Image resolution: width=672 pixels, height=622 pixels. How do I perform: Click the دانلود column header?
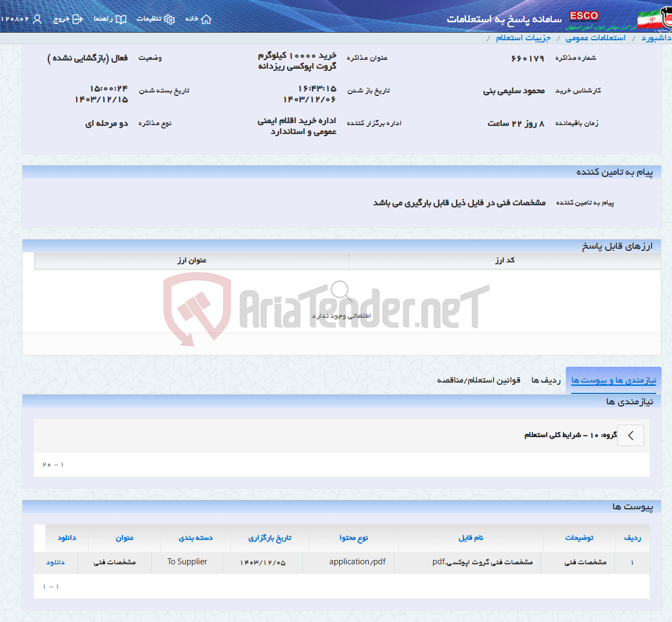click(67, 538)
